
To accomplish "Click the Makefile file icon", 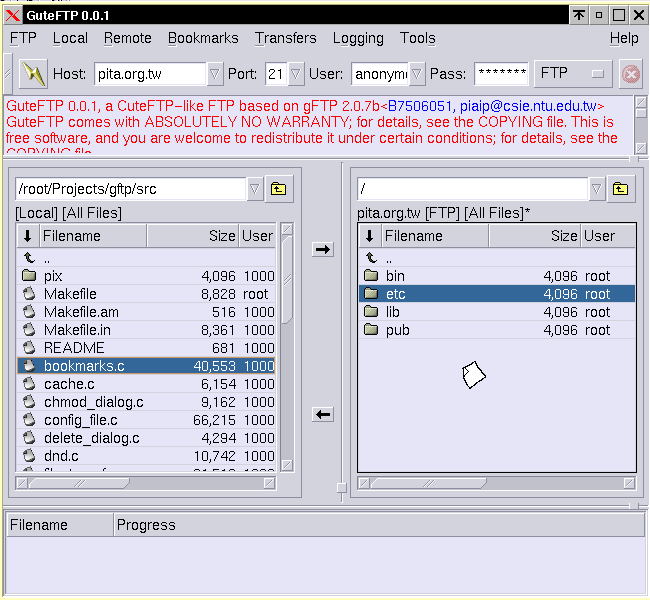I will [29, 294].
